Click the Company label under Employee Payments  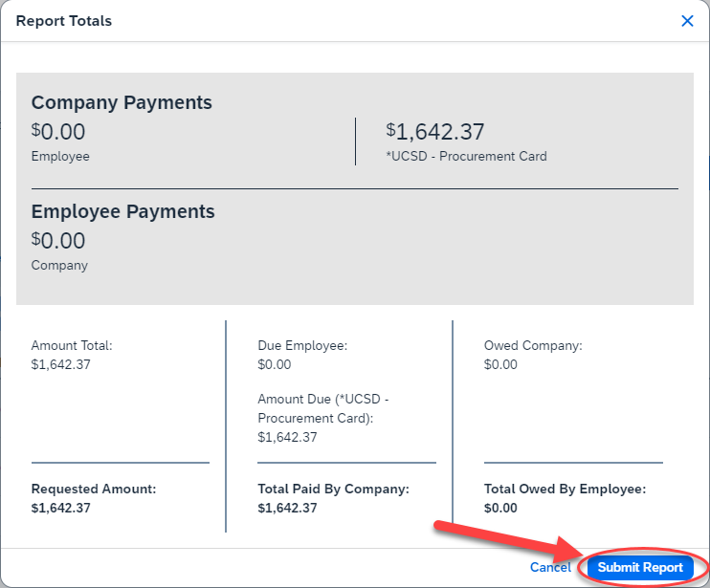pos(59,265)
